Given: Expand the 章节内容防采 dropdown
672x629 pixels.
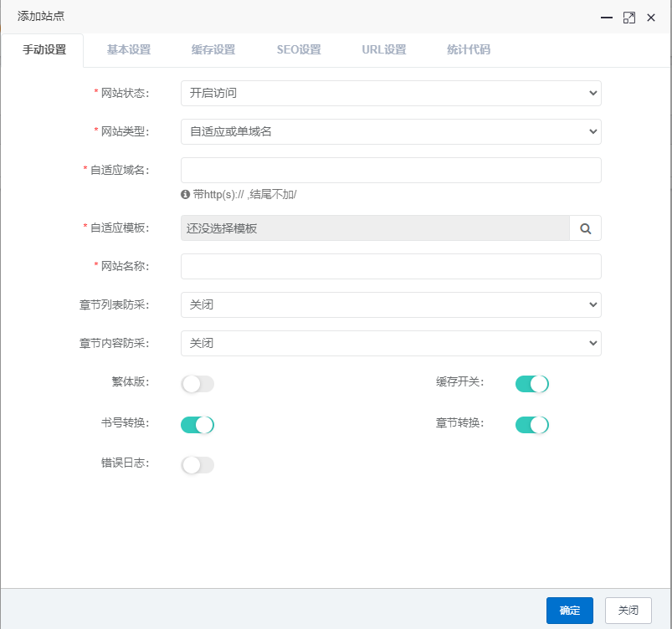Looking at the screenshot, I should 391,343.
